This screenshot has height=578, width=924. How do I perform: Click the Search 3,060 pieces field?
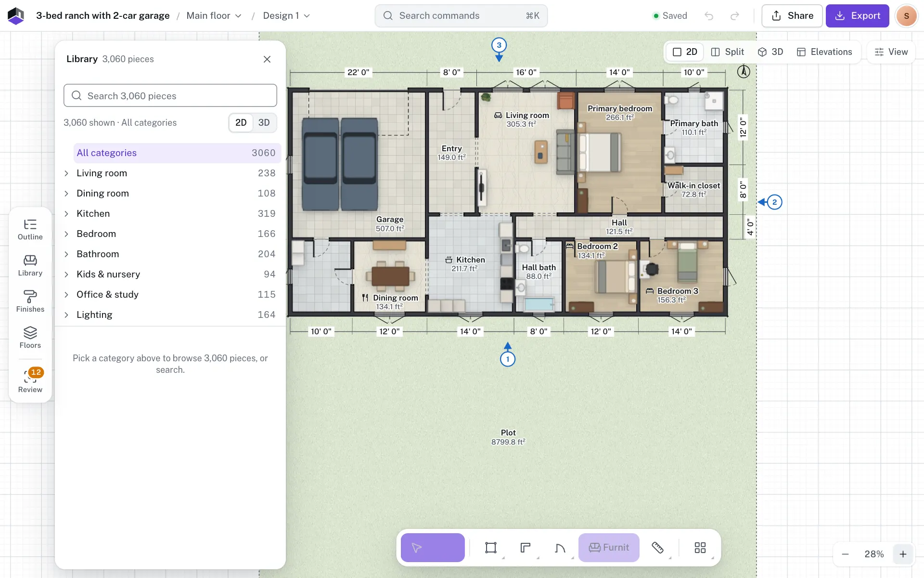coord(170,96)
